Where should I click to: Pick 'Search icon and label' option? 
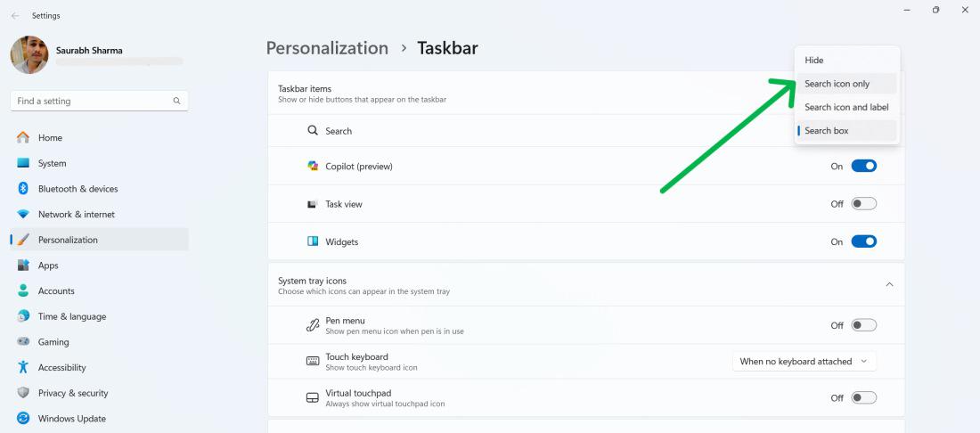(x=846, y=107)
